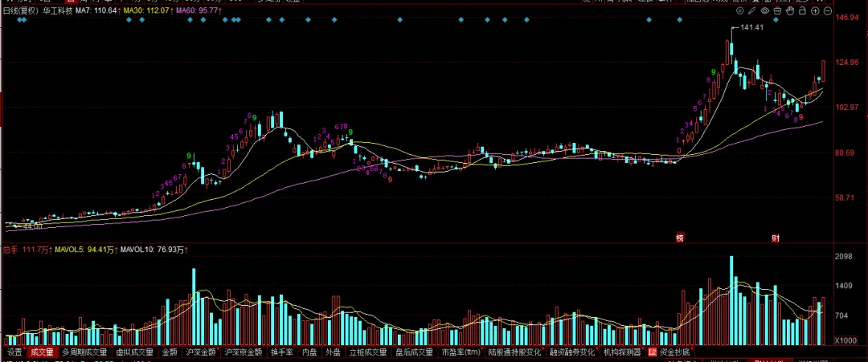The height and width of the screenshot is (362, 868).
Task: Click the X1000 volume unit label
Action: click(x=845, y=340)
